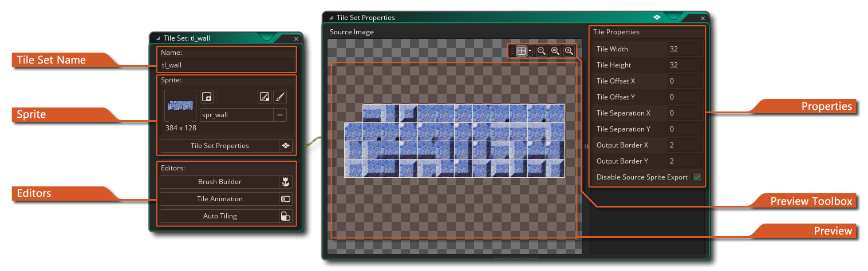Viewport: 868px width, 271px height.
Task: Reset zoom on the source image preview
Action: tap(555, 51)
